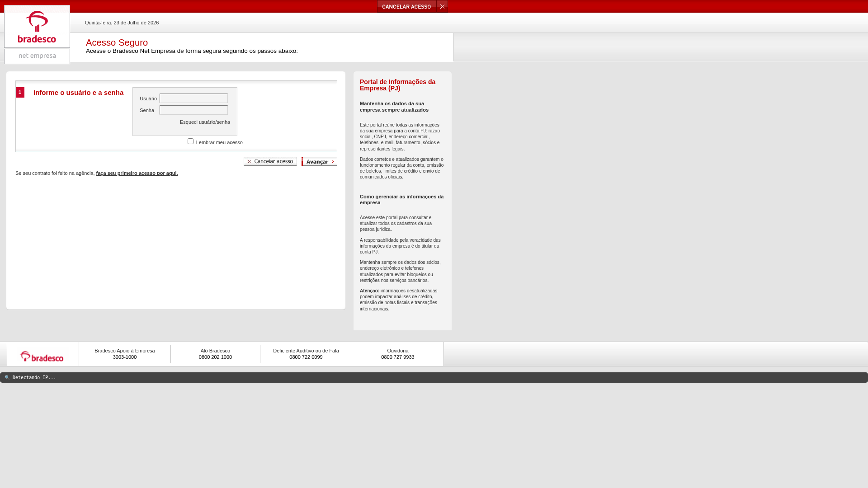Image resolution: width=868 pixels, height=488 pixels.
Task: Click the 'Lembrar meu acesso' label
Action: (219, 142)
